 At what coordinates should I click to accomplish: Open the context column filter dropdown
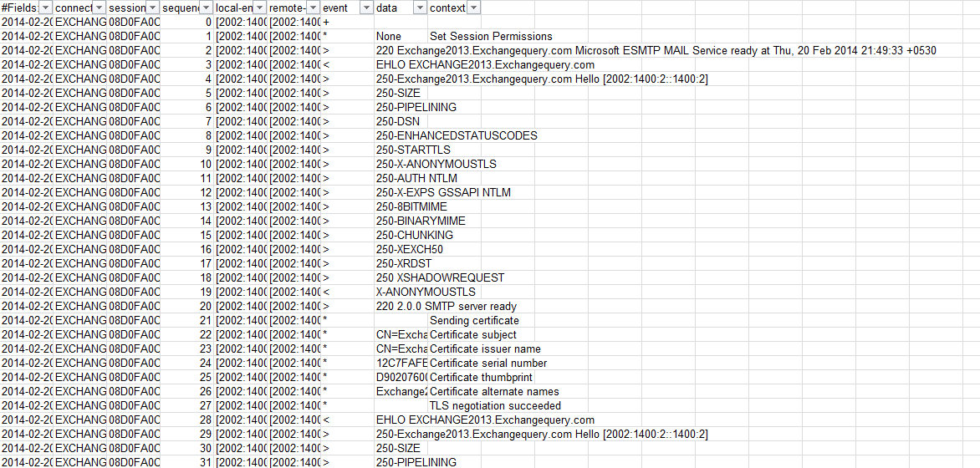click(x=473, y=8)
